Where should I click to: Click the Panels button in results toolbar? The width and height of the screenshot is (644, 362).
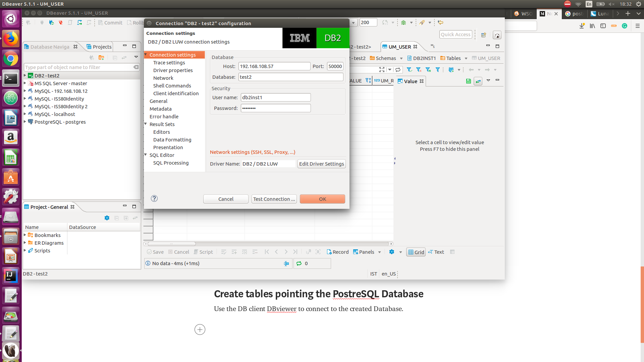click(x=364, y=252)
